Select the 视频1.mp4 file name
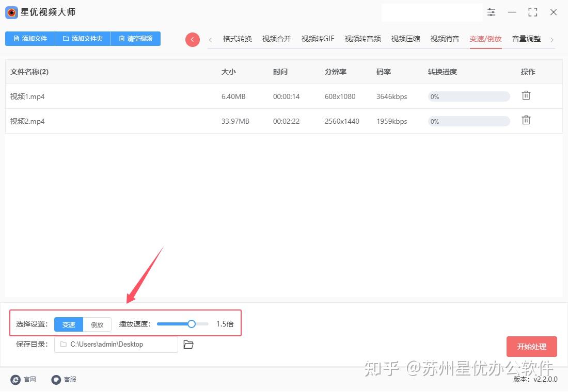 point(27,96)
